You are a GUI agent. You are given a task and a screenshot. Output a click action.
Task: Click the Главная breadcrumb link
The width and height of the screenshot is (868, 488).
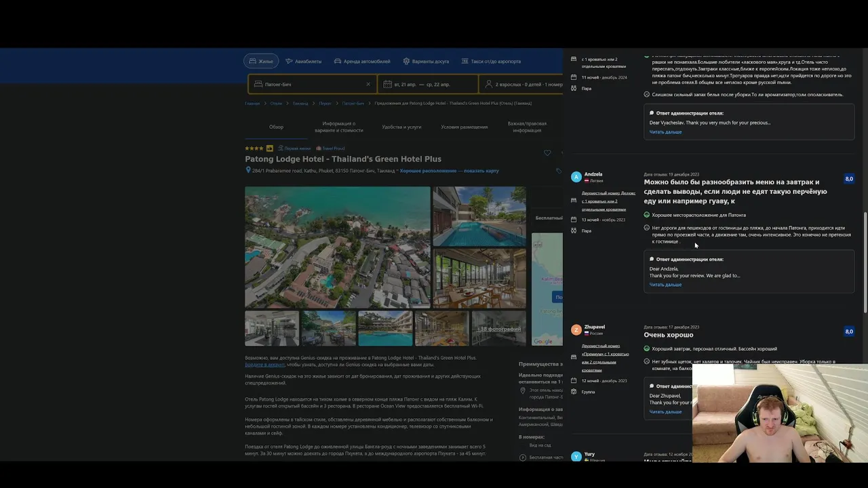(x=252, y=104)
